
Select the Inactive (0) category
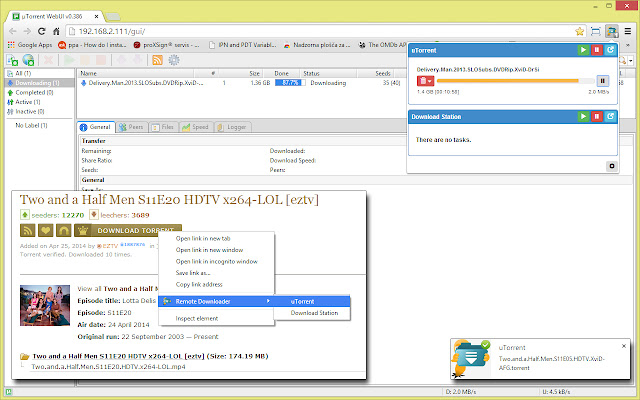pyautogui.click(x=30, y=111)
